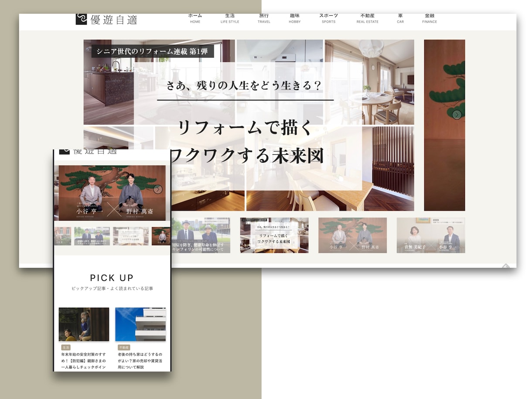Click the scroll-to-top arrow in the desktop corner
This screenshot has width=532, height=399.
click(505, 266)
